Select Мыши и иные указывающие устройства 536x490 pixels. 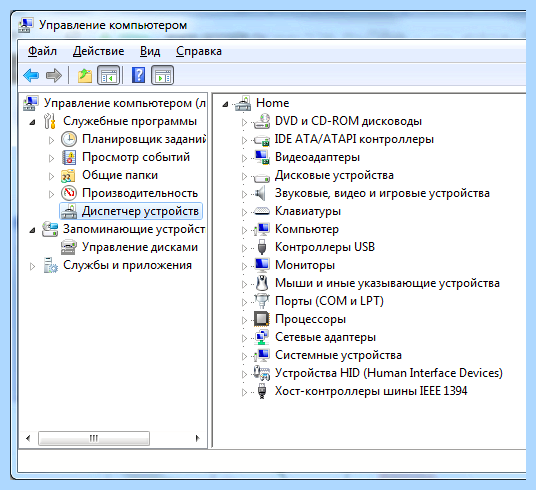coord(387,283)
